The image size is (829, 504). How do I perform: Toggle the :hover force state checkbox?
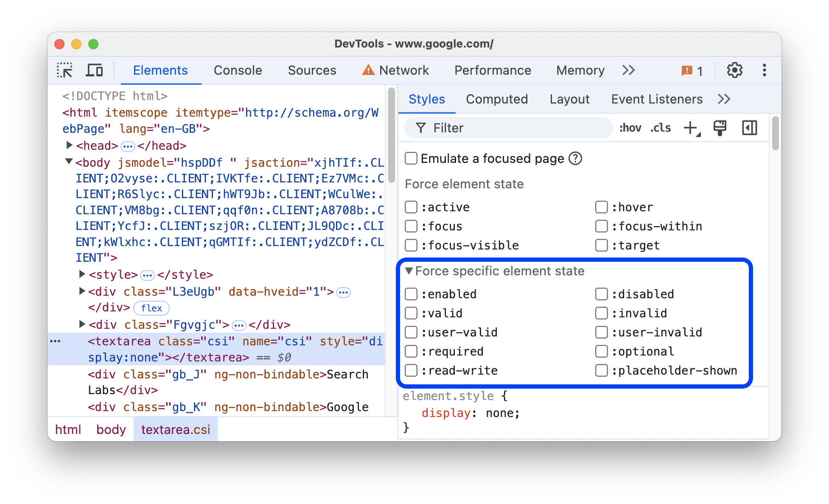600,207
